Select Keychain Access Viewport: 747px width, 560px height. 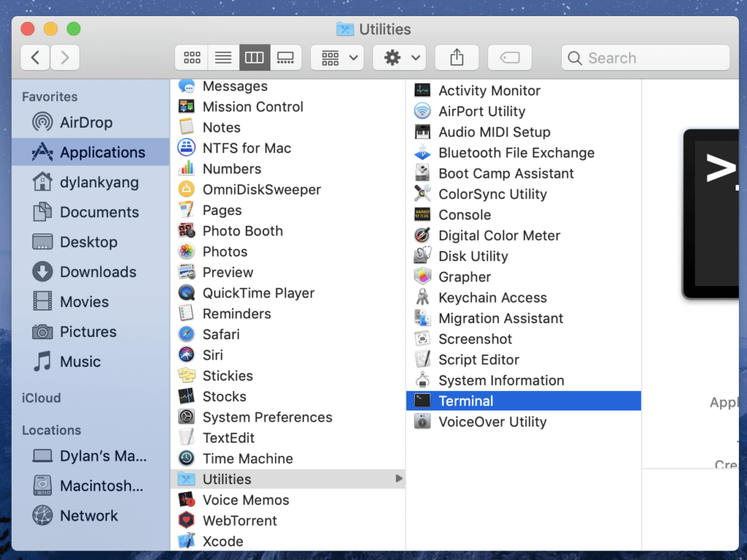[524, 297]
